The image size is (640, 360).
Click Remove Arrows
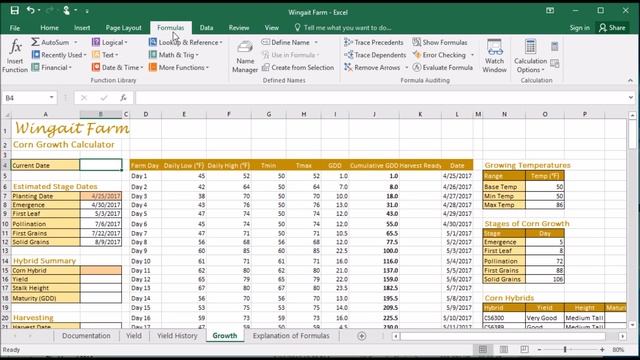[372, 67]
